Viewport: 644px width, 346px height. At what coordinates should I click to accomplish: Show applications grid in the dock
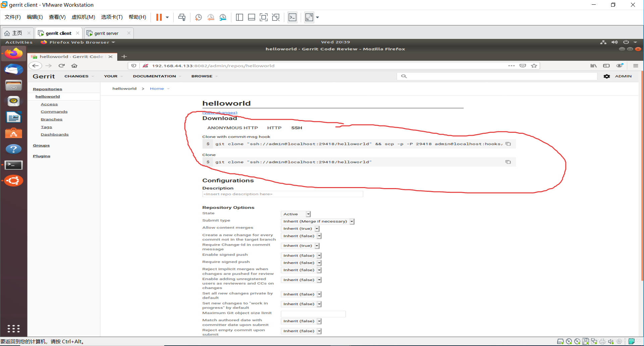[x=13, y=328]
